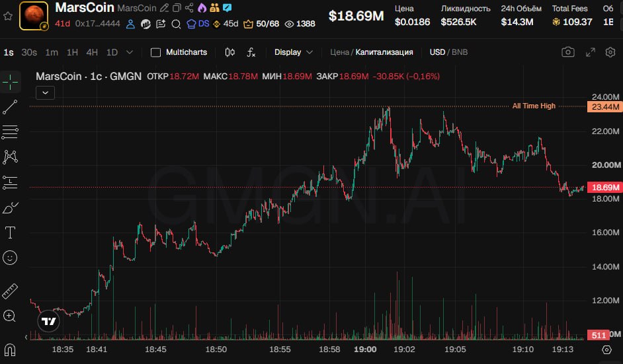Switch chart to 1D timeframe
This screenshot has width=623, height=364.
coord(112,52)
